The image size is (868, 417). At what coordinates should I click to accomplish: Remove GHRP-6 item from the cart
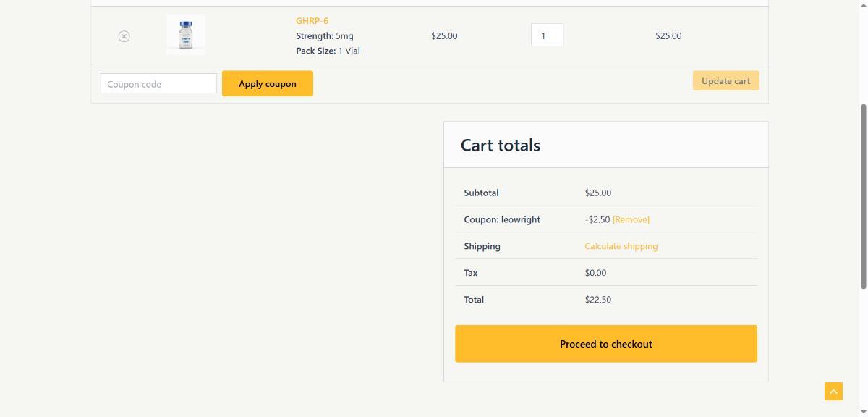pyautogui.click(x=124, y=36)
